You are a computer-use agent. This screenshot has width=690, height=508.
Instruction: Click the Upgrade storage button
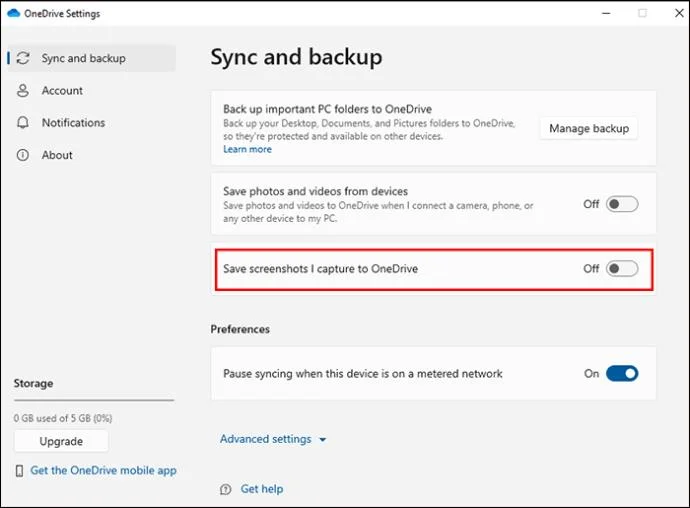tap(61, 441)
